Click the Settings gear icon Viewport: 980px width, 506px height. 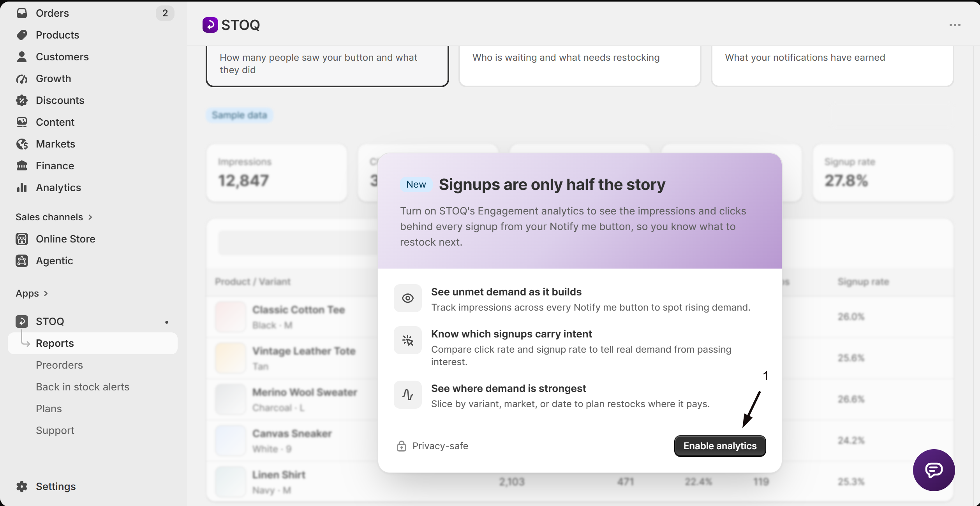point(22,487)
